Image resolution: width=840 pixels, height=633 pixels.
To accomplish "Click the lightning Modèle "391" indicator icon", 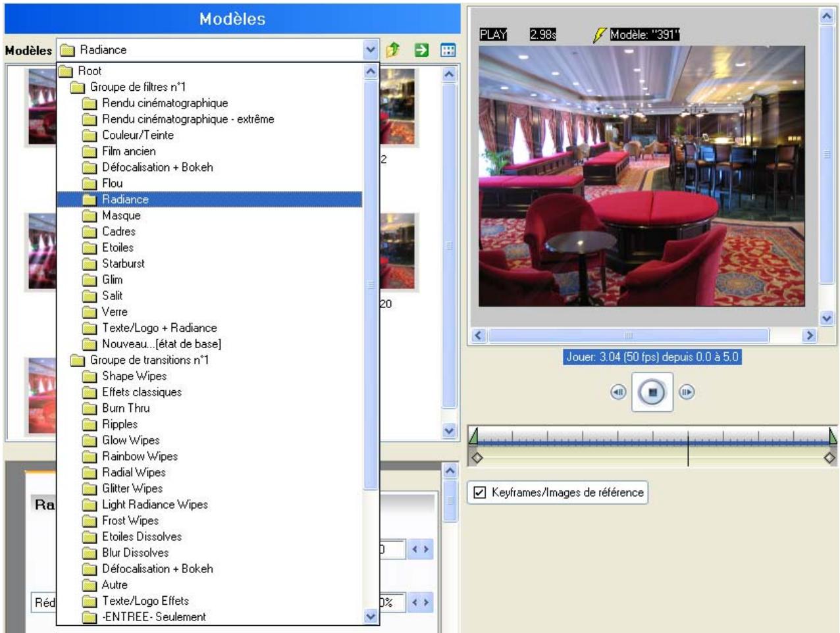I will [598, 35].
